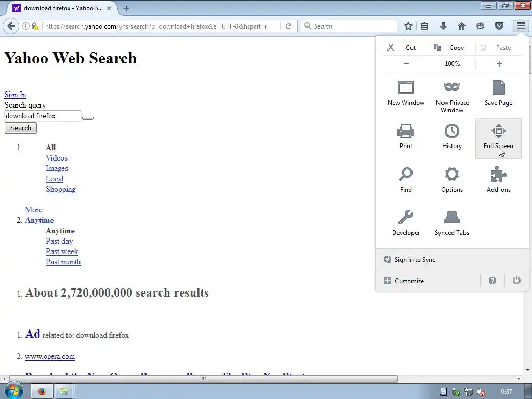Go to the Home page icon
The image size is (532, 399).
coord(462,26)
